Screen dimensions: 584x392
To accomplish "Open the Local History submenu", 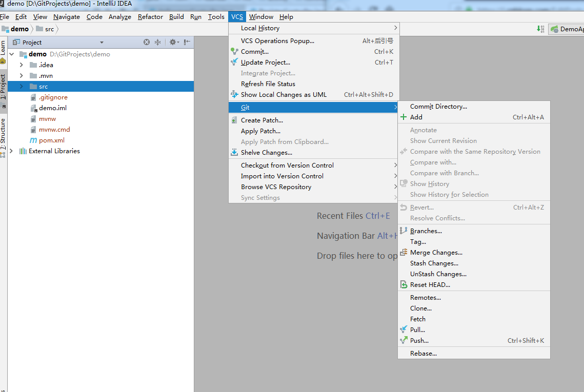I will tap(314, 28).
